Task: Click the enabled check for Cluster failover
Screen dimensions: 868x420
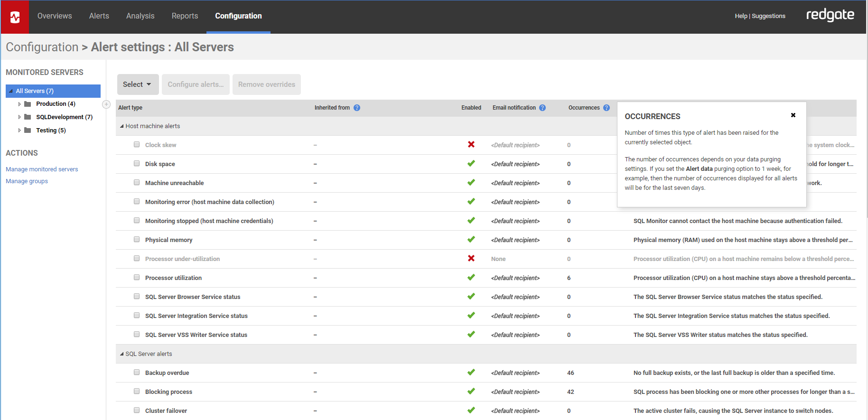Action: coord(471,410)
